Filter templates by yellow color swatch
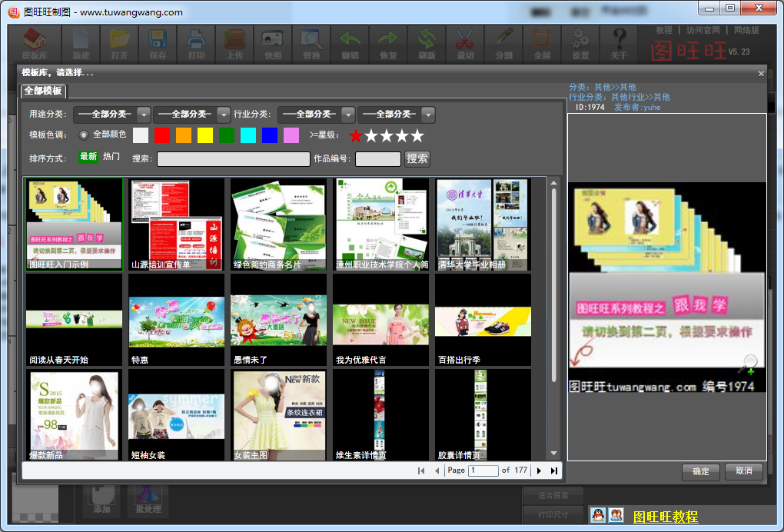Screen dimensions: 784x532 [x=205, y=135]
